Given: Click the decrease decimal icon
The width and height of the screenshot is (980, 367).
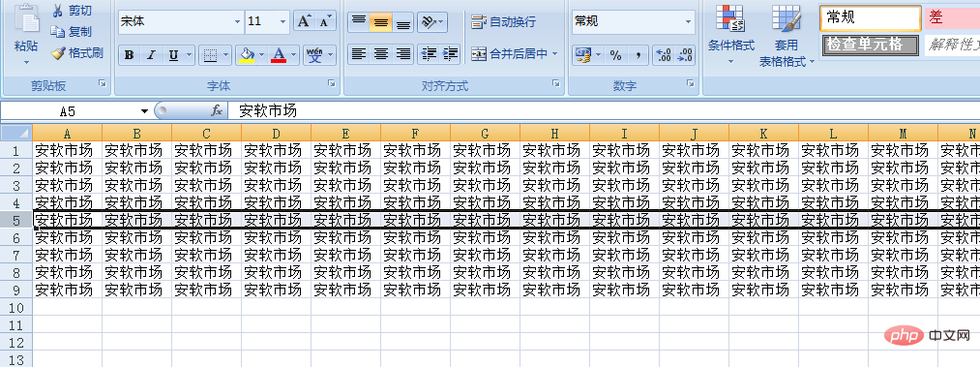Looking at the screenshot, I should 685,55.
